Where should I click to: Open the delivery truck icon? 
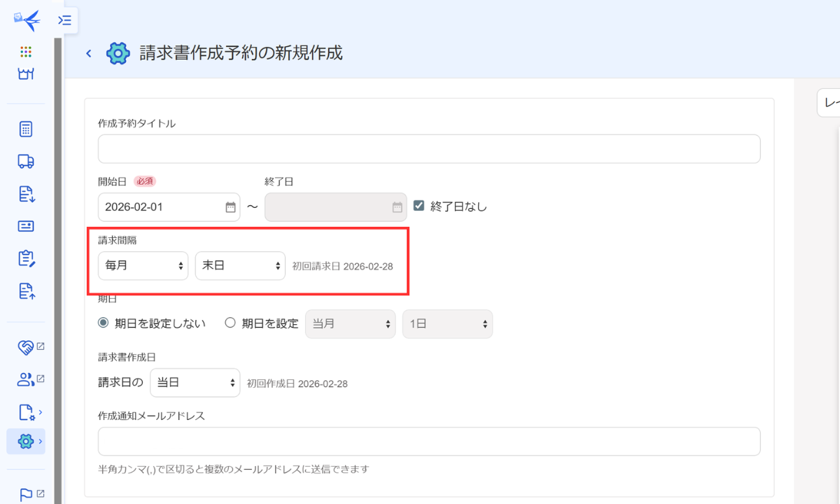pos(26,162)
